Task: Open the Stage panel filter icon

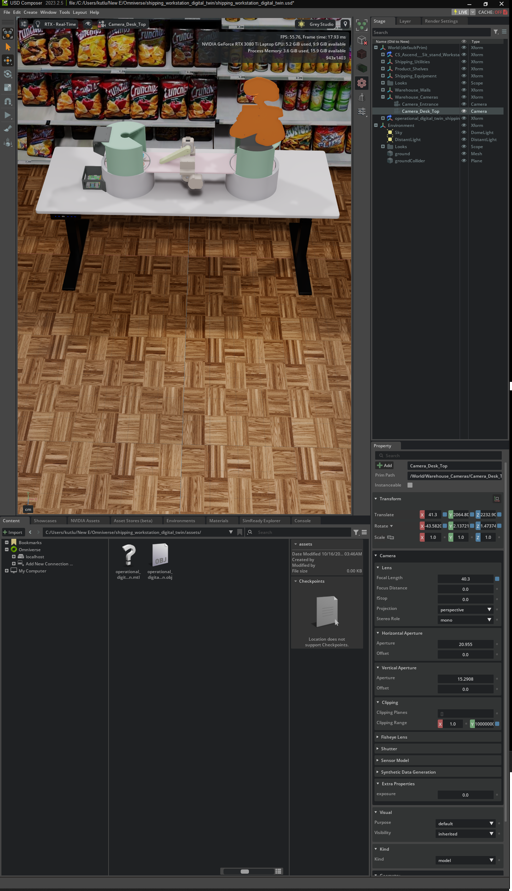Action: 496,32
